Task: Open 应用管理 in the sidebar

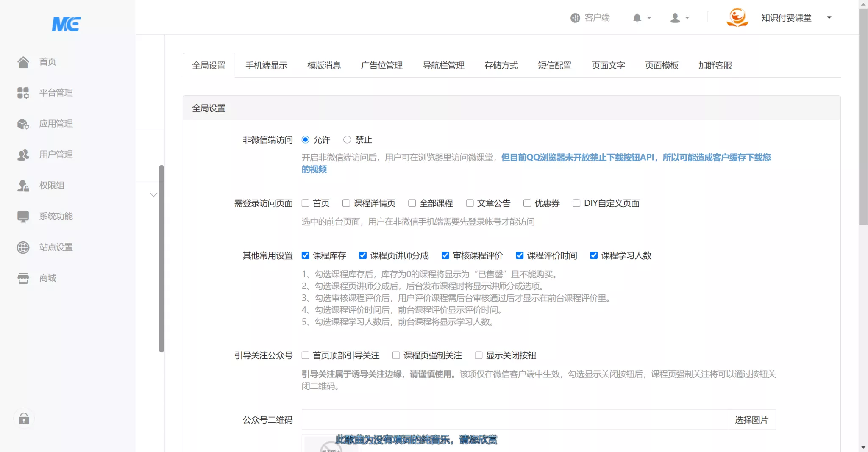Action: point(56,123)
